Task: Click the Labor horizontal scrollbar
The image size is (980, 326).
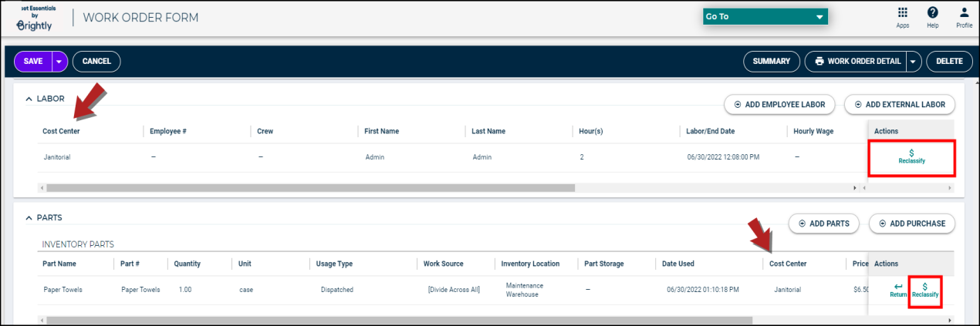Action: (310, 187)
